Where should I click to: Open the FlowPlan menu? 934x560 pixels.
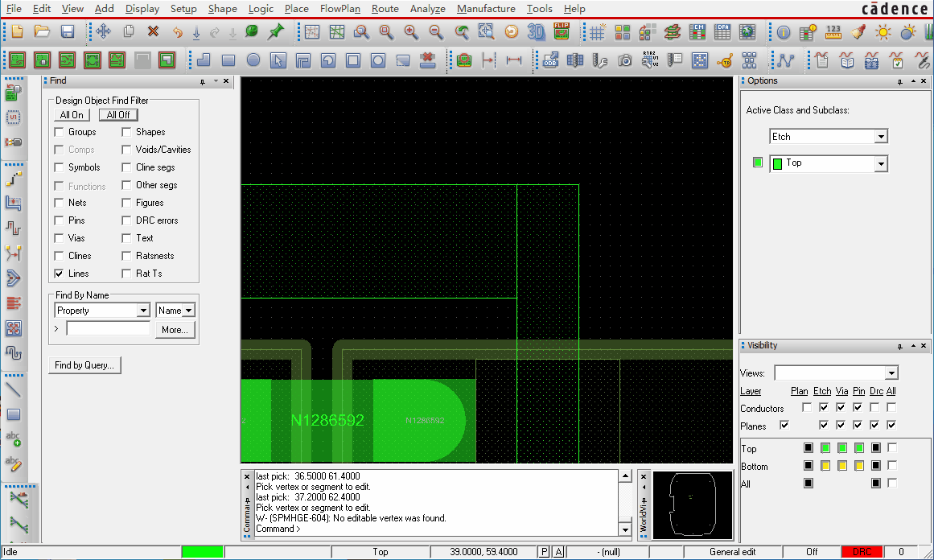click(339, 9)
